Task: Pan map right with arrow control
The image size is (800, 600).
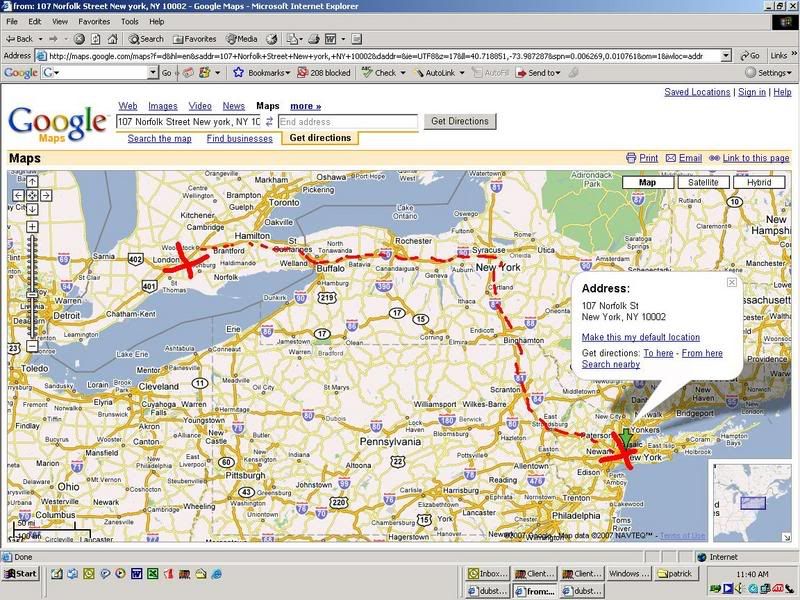Action: 46,195
